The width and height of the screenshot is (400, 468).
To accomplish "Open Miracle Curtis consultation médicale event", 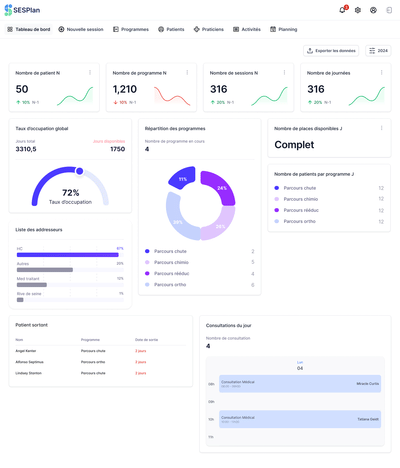I will pyautogui.click(x=300, y=384).
